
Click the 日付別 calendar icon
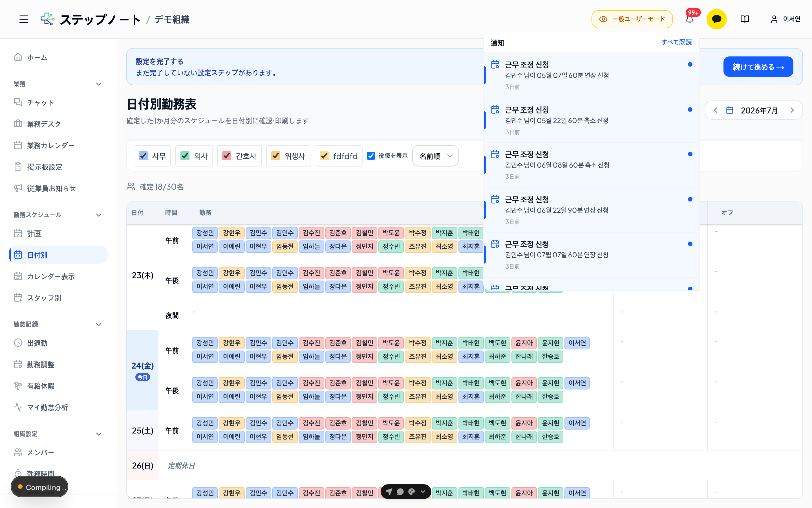point(18,255)
